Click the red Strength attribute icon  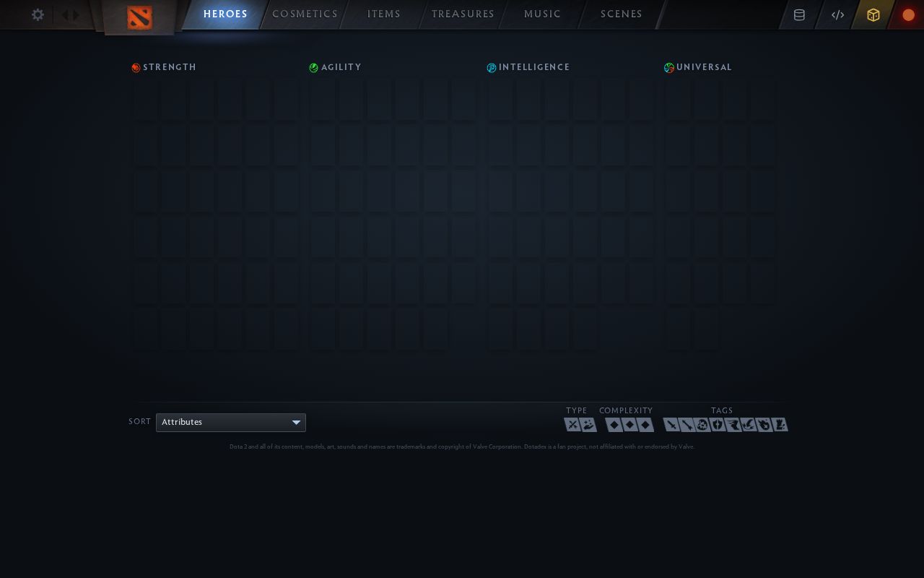coord(136,68)
